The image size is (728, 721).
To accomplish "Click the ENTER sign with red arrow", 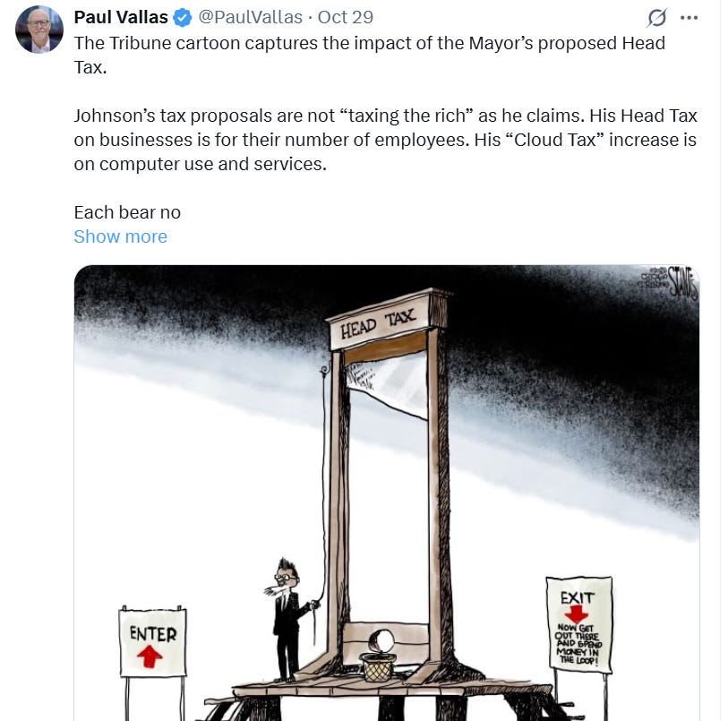I will point(153,642).
